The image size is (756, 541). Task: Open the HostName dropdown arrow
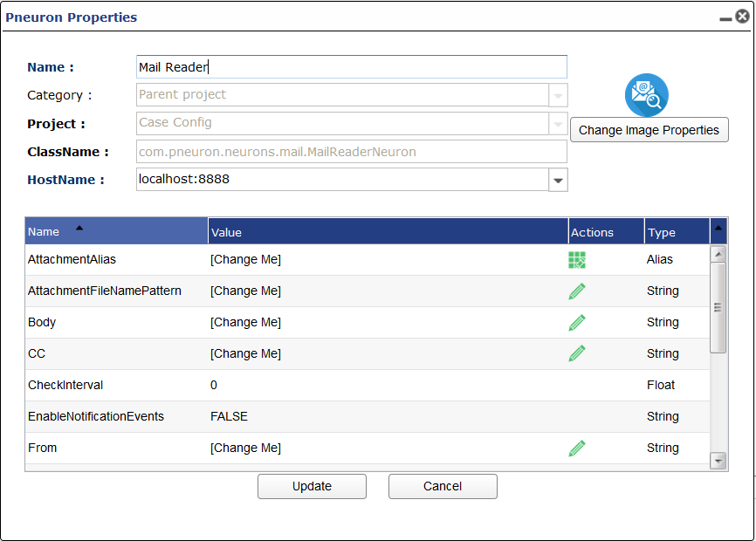tap(559, 180)
